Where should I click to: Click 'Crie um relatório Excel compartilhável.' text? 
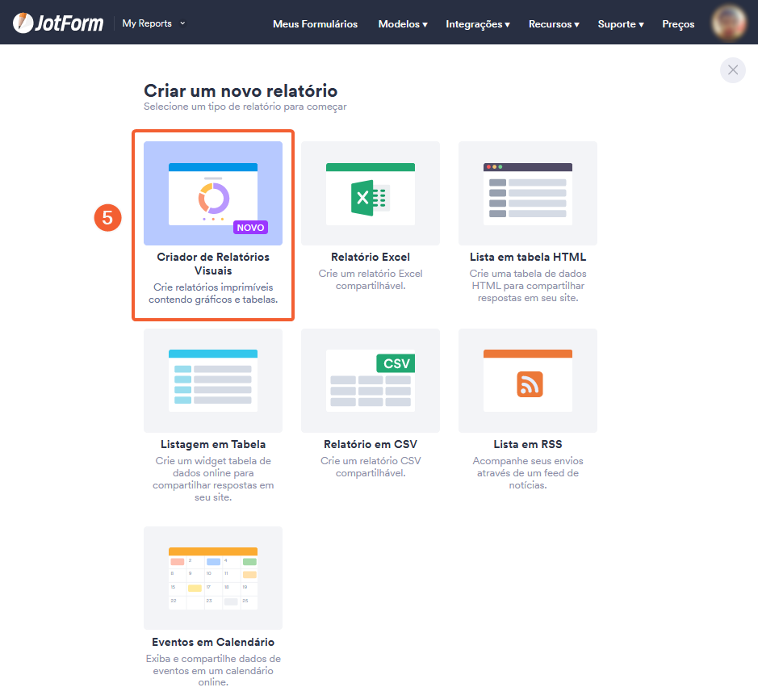(371, 279)
